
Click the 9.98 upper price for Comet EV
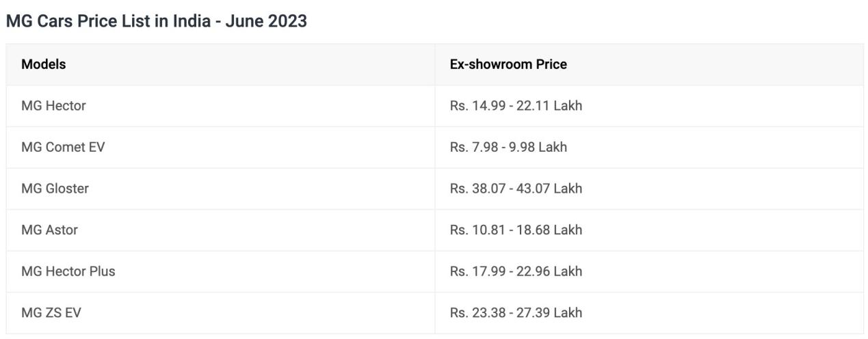524,148
